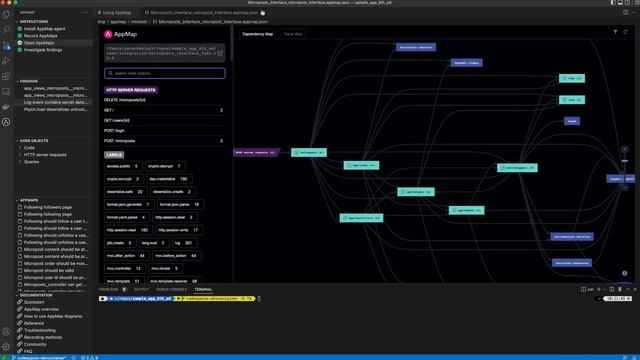Image resolution: width=640 pixels, height=360 pixels.
Task: Click the DELETE /microposts/{id} request
Action: point(164,100)
